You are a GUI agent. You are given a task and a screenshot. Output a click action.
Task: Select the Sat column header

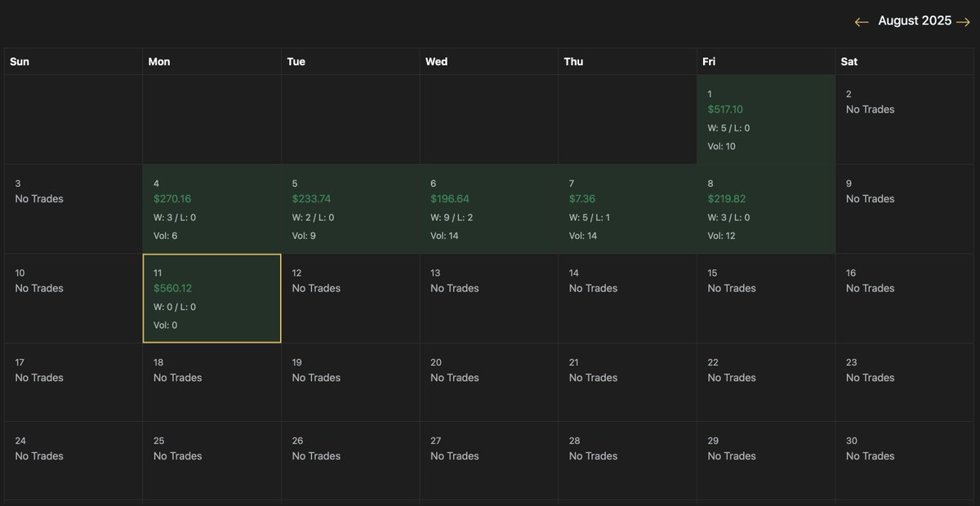905,61
